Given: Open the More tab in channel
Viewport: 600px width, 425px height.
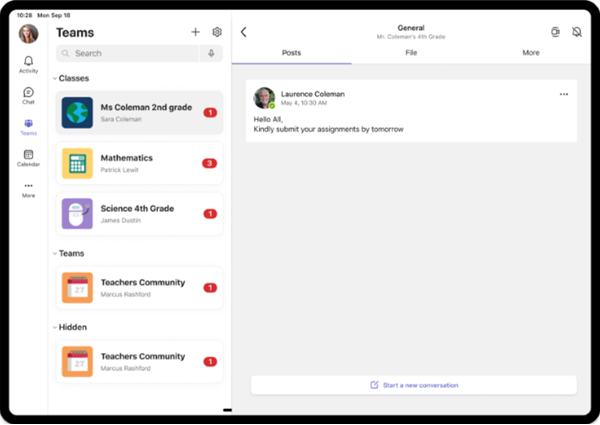Looking at the screenshot, I should [x=531, y=53].
